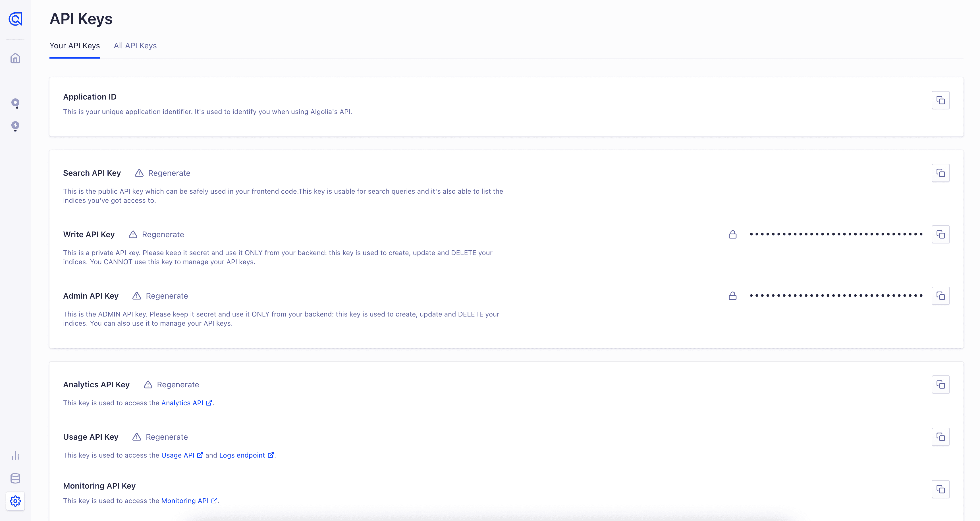The width and height of the screenshot is (980, 521).
Task: Open the Usage API documentation link
Action: tap(178, 455)
